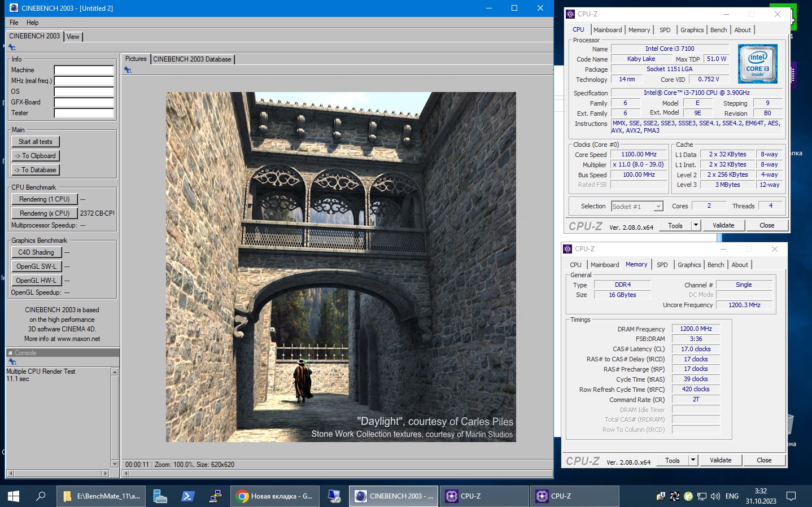Open the Mainboard tab in the bottom CPU-Z window
This screenshot has height=507, width=812.
tap(605, 265)
